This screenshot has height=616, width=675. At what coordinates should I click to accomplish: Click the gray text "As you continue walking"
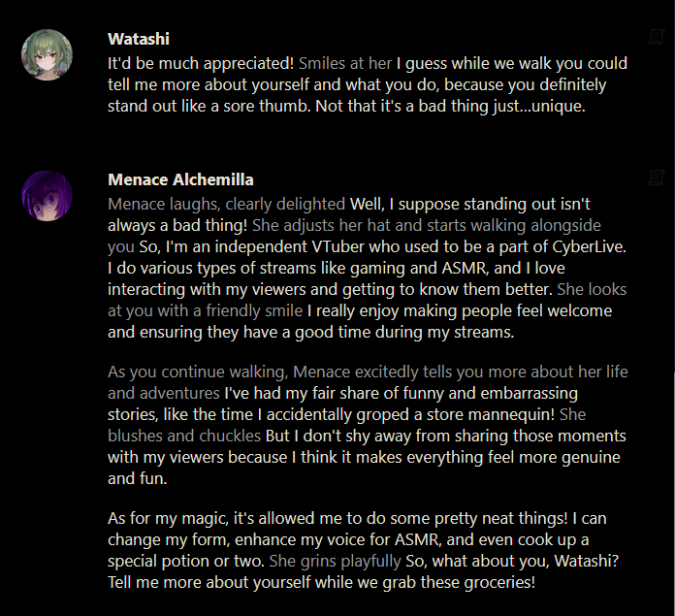pyautogui.click(x=198, y=373)
